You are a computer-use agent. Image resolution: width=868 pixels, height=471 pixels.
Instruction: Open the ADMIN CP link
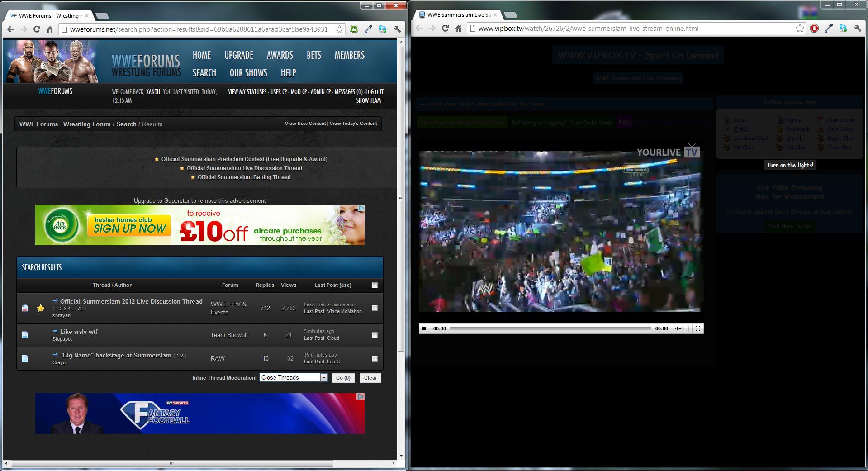pyautogui.click(x=321, y=91)
